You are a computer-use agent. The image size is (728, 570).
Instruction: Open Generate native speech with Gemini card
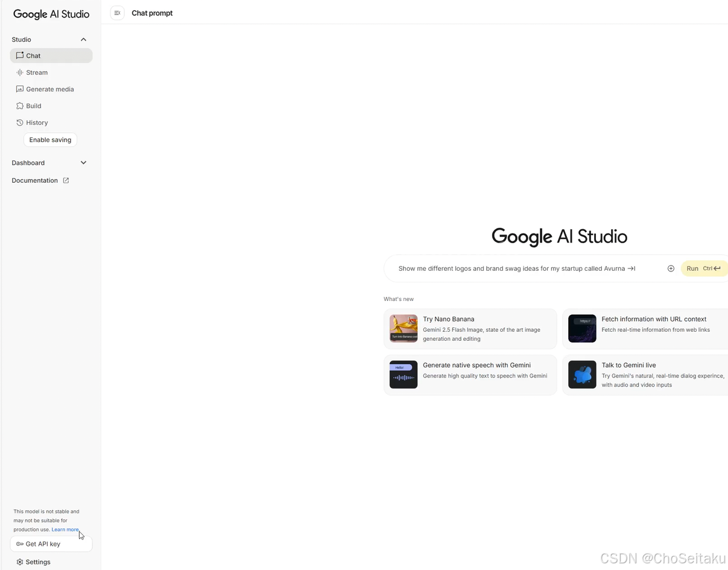tap(470, 375)
